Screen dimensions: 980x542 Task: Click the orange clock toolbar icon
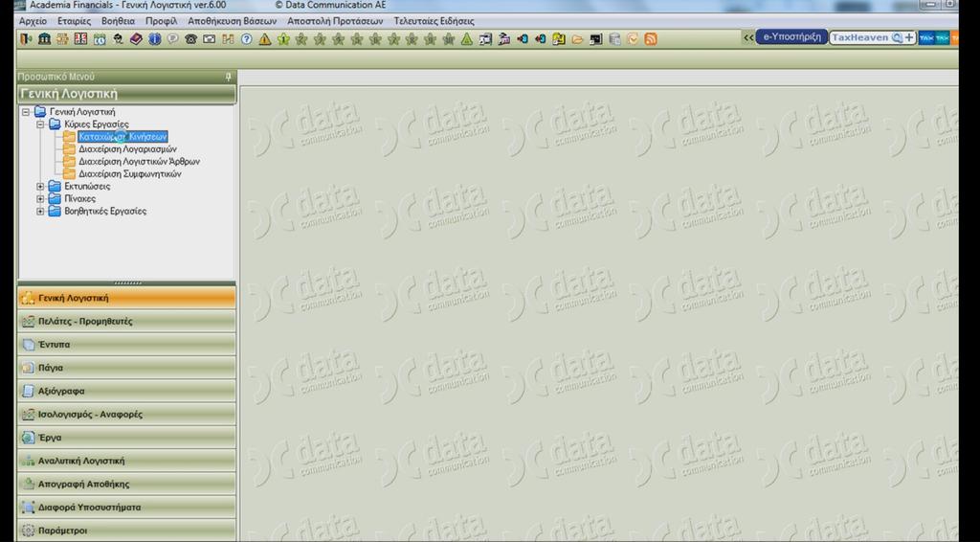click(634, 38)
